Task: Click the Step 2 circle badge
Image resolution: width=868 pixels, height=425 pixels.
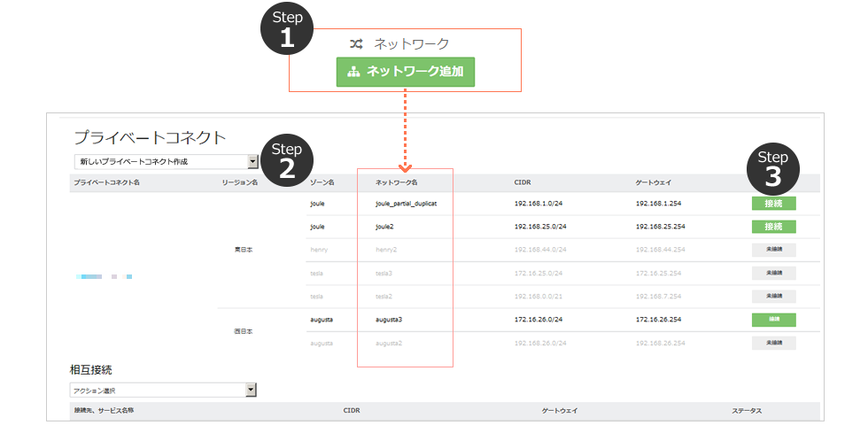Action: (287, 160)
